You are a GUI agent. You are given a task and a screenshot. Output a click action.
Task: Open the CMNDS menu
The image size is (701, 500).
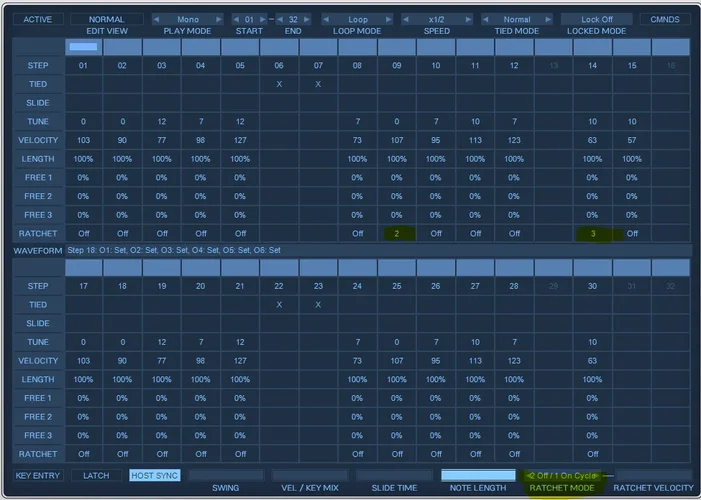coord(665,19)
